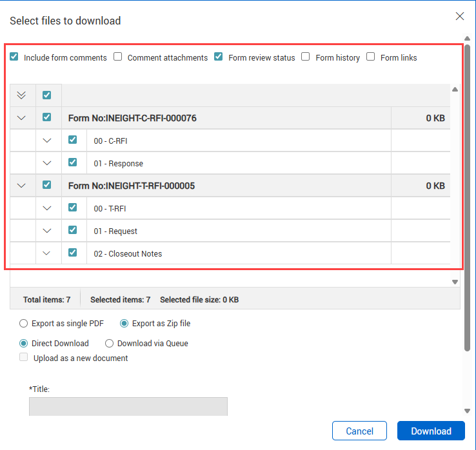Check the Form history option
The width and height of the screenshot is (476, 450).
[306, 57]
